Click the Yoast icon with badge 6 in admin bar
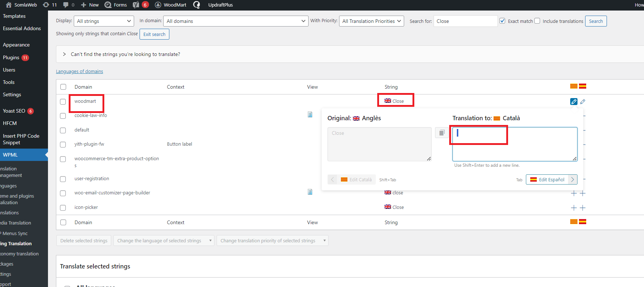This screenshot has width=644, height=287. click(x=136, y=5)
